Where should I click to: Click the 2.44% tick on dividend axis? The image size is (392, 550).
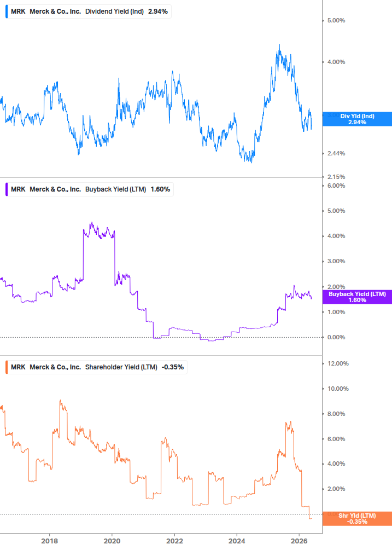pyautogui.click(x=336, y=153)
